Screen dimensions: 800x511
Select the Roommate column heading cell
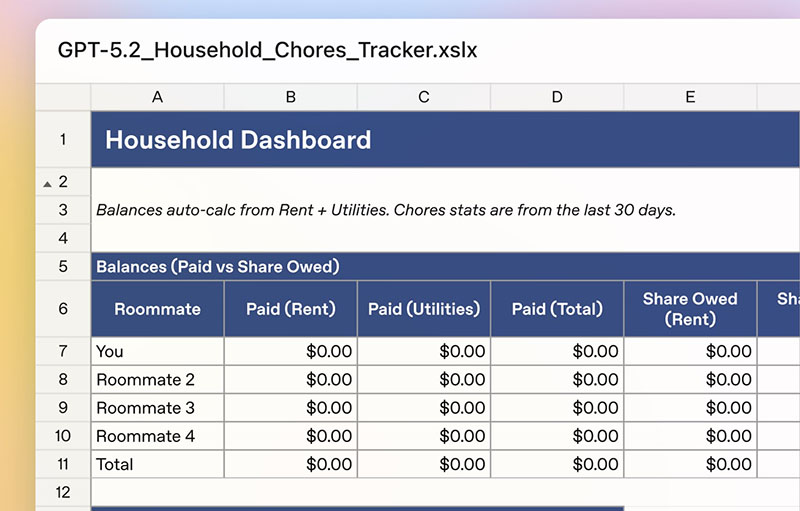[x=157, y=309]
